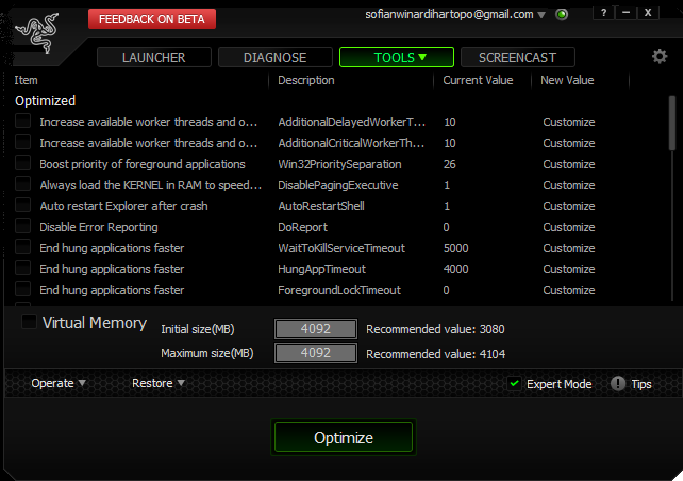Click the Description column header
Image resolution: width=683 pixels, height=481 pixels.
306,80
